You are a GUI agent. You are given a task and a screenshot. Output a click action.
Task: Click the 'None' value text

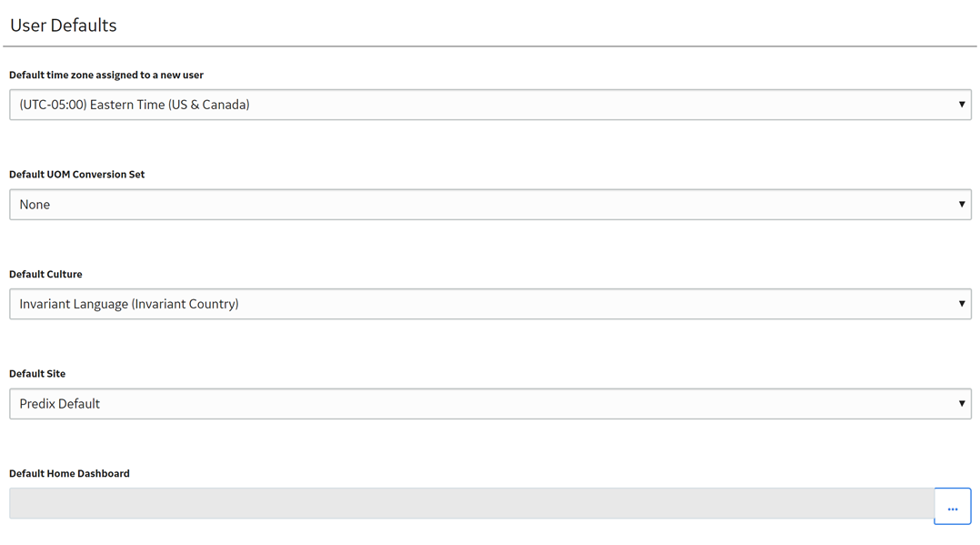point(35,205)
